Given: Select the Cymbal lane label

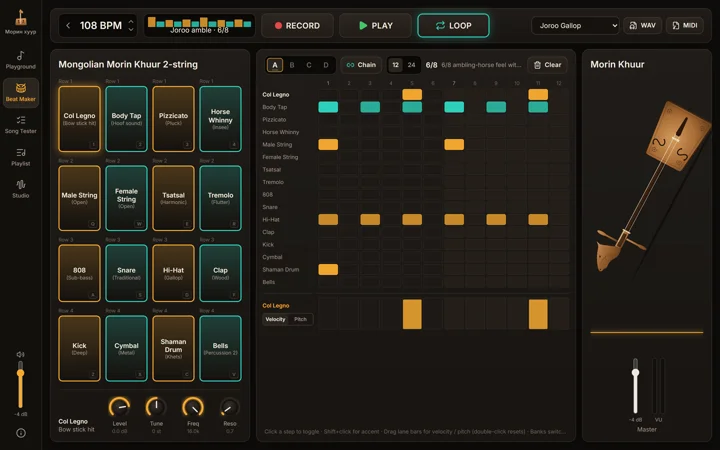Looking at the screenshot, I should point(272,257).
